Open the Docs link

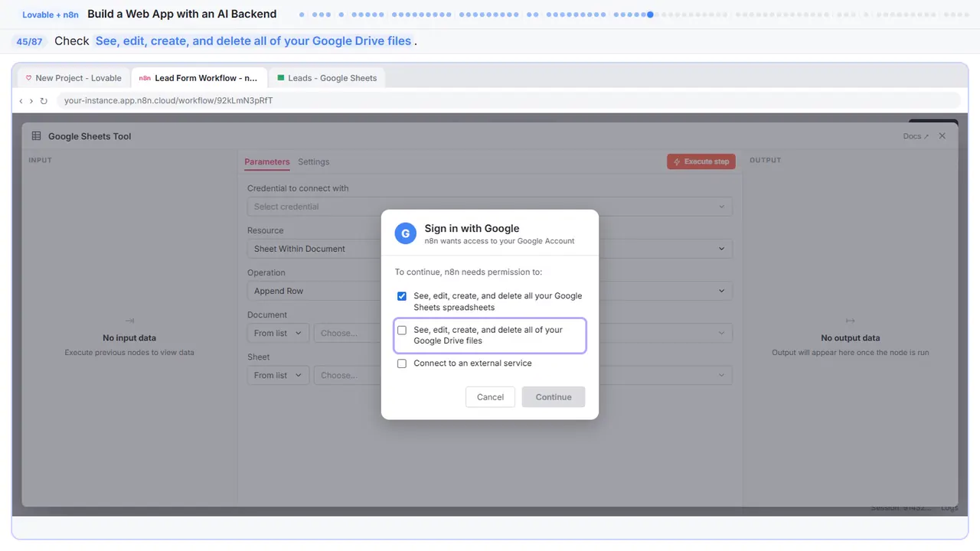pos(916,136)
